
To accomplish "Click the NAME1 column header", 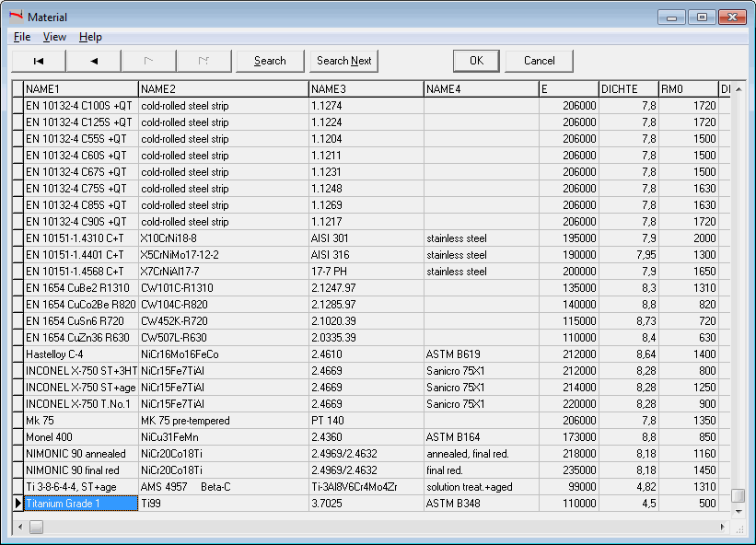I will coord(81,89).
